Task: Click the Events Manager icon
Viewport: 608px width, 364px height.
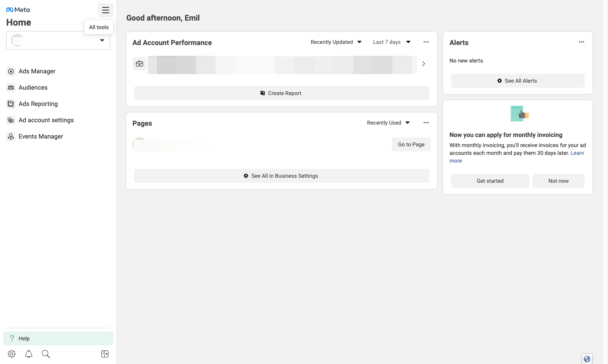Action: [x=11, y=137]
